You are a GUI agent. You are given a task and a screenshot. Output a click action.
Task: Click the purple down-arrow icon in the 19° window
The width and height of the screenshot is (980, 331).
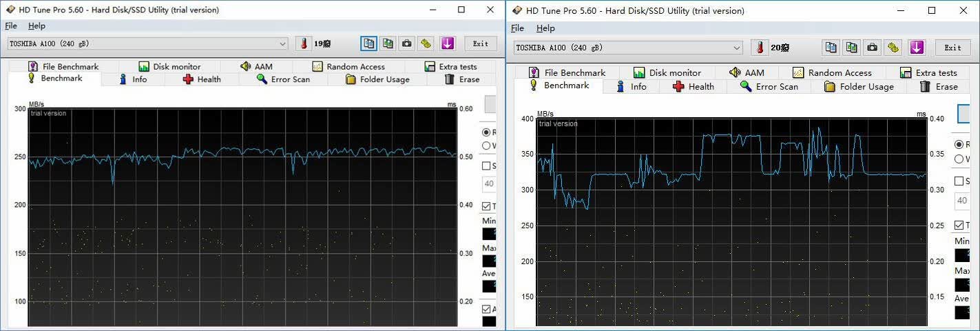tap(448, 43)
